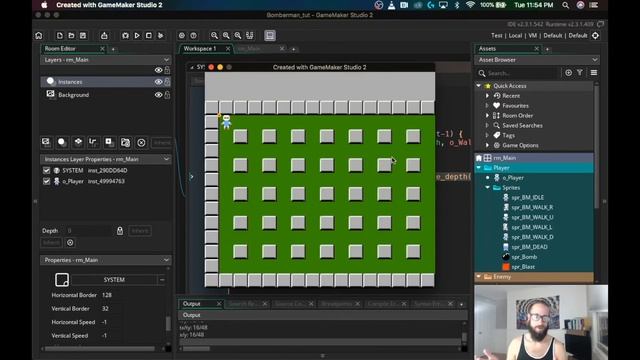Screen dimensions: 640x360
Task: Collapse Instances Layer Properties panel
Action: click(166, 159)
